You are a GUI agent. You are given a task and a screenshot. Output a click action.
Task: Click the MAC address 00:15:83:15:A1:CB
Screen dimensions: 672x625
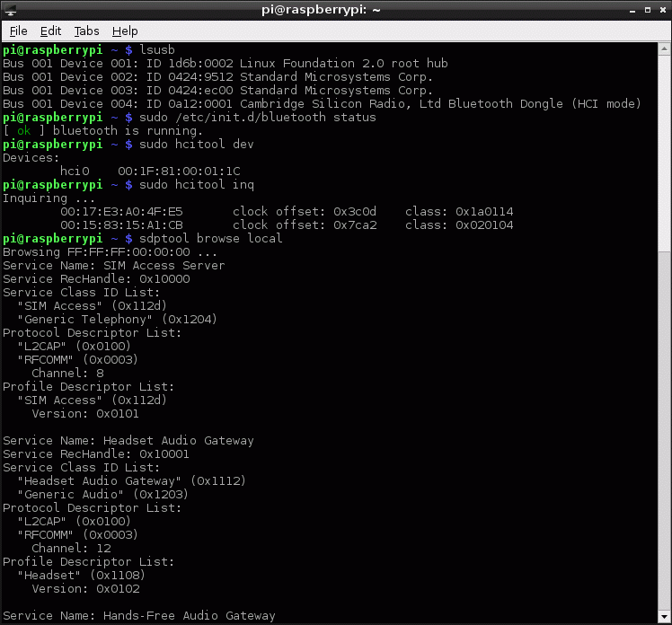pyautogui.click(x=121, y=224)
